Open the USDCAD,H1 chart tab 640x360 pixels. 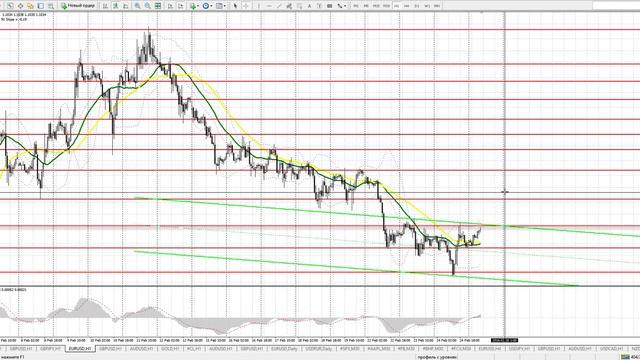coord(611,349)
